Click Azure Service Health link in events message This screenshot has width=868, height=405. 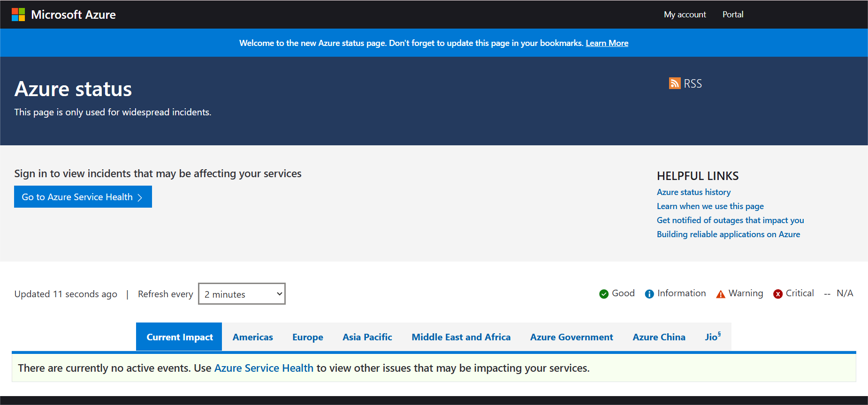point(264,368)
